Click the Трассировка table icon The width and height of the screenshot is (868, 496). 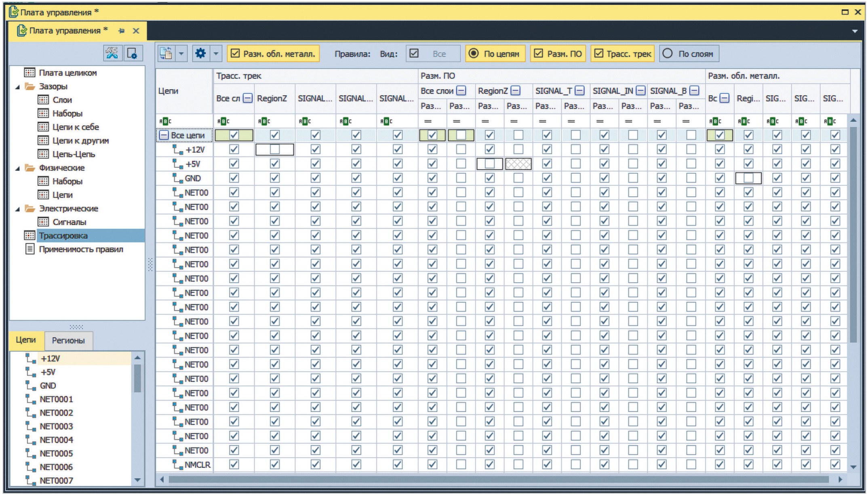click(29, 235)
